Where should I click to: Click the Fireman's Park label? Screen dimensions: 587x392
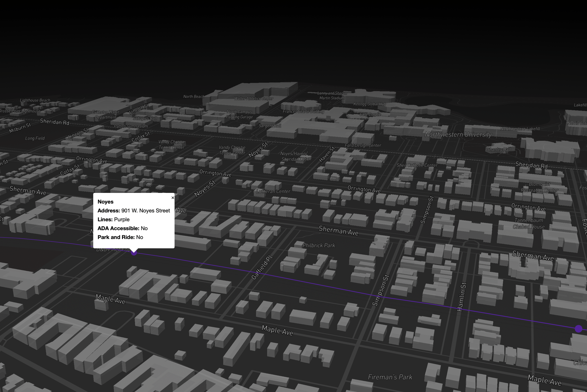pos(390,377)
